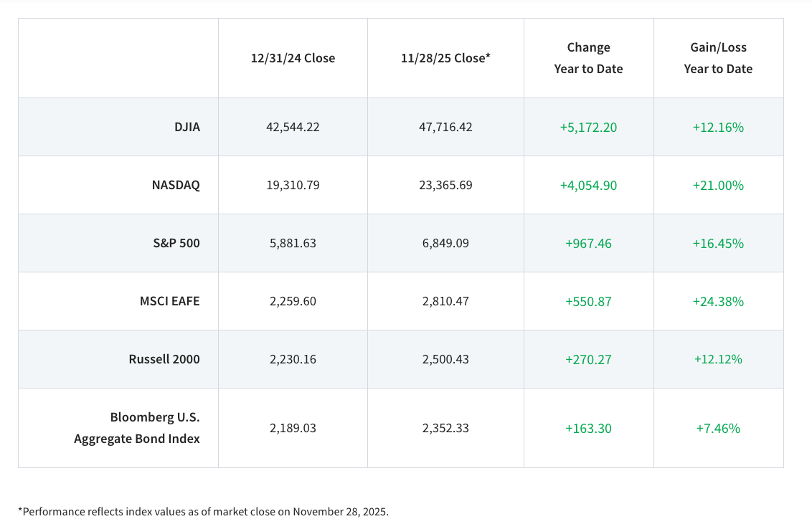Click the DJIA 2025 close value 47,716.42
Image resolution: width=812 pixels, height=524 pixels.
coord(445,127)
